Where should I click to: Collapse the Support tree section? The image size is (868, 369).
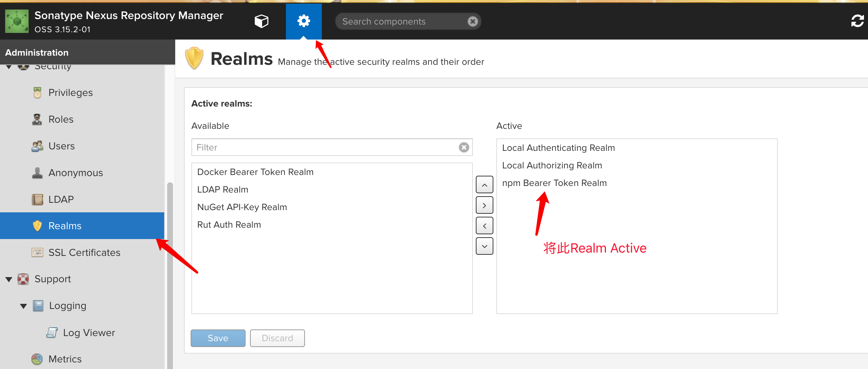pyautogui.click(x=9, y=279)
